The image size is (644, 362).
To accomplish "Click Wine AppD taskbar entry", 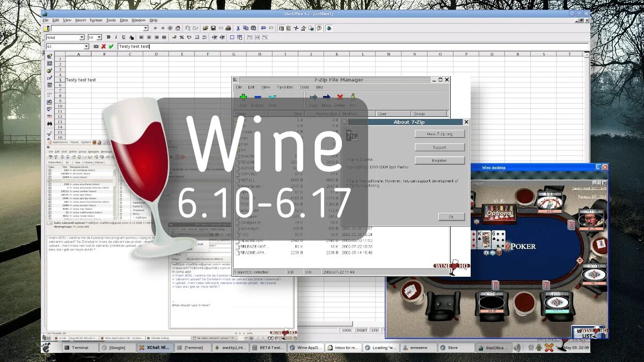I will click(305, 348).
